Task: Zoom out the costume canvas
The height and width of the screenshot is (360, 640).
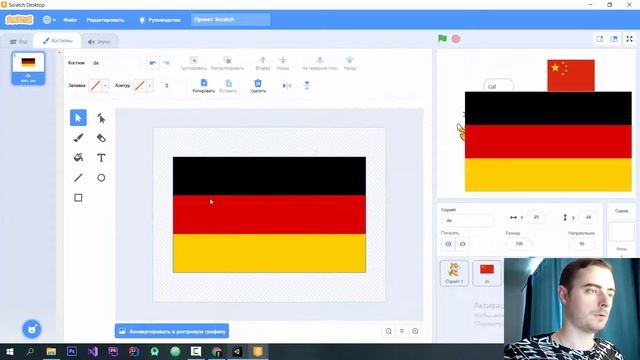Action: [x=389, y=331]
